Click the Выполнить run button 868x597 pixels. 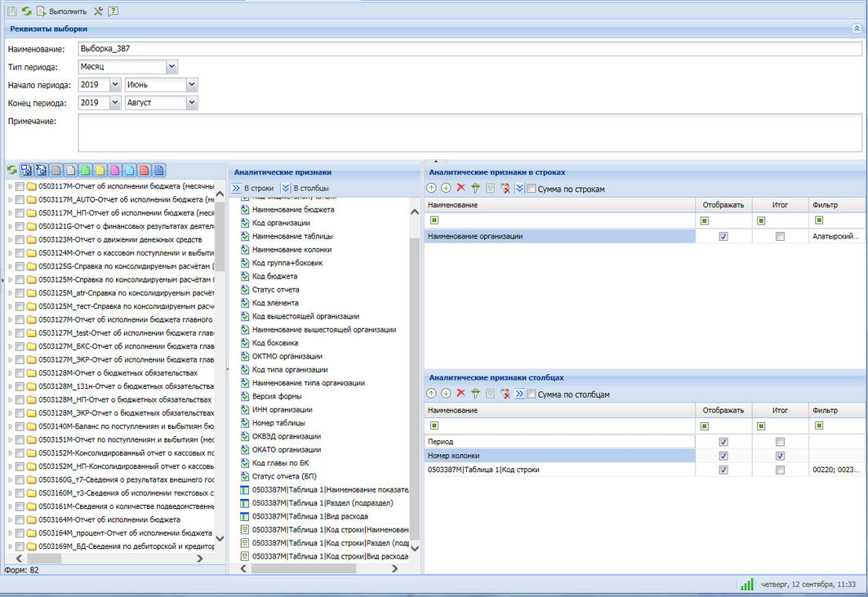(62, 11)
